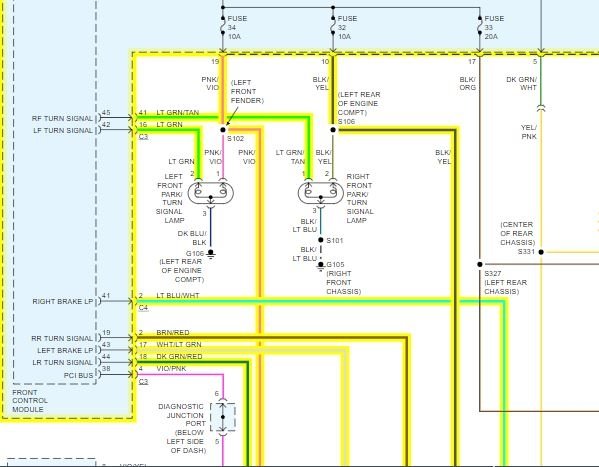Click the Fuse 34 fuse symbol

click(x=223, y=26)
